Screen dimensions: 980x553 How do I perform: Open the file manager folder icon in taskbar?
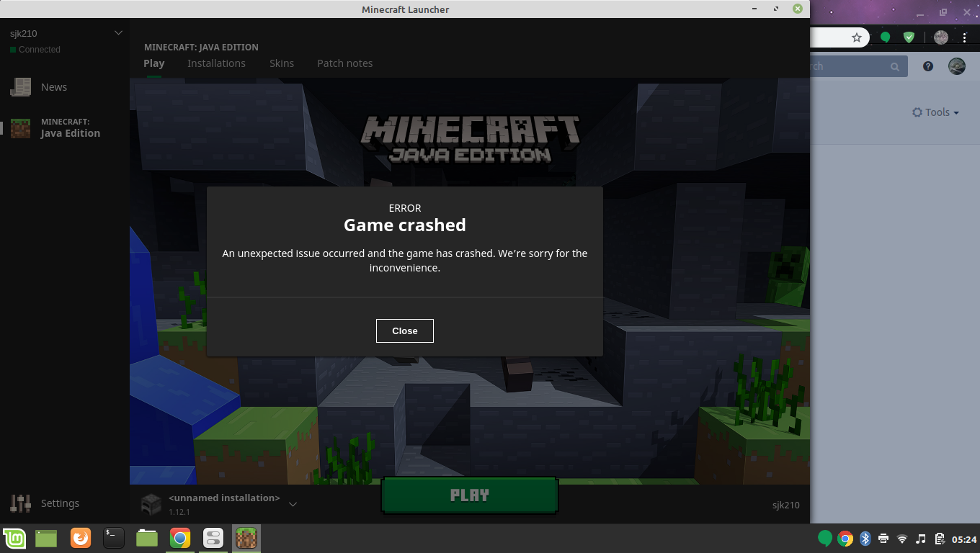click(147, 539)
